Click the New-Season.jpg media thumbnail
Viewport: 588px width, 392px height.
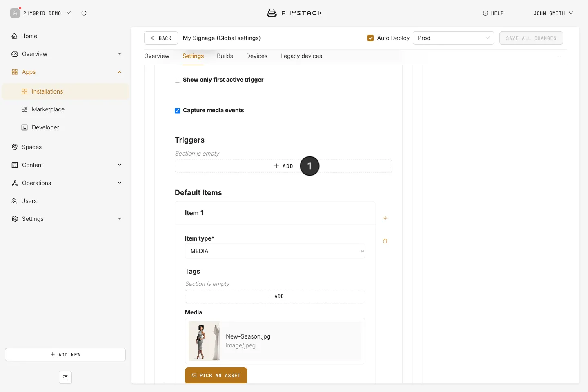pyautogui.click(x=204, y=341)
